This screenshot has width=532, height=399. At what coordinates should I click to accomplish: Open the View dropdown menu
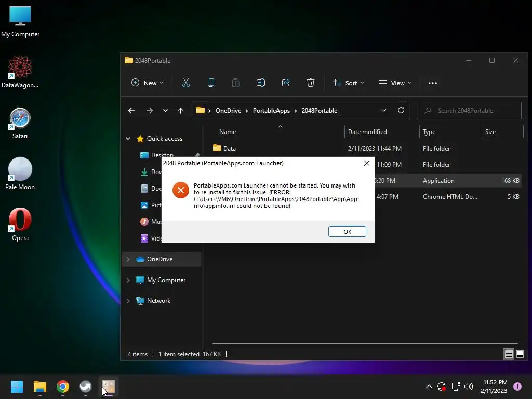[x=395, y=83]
